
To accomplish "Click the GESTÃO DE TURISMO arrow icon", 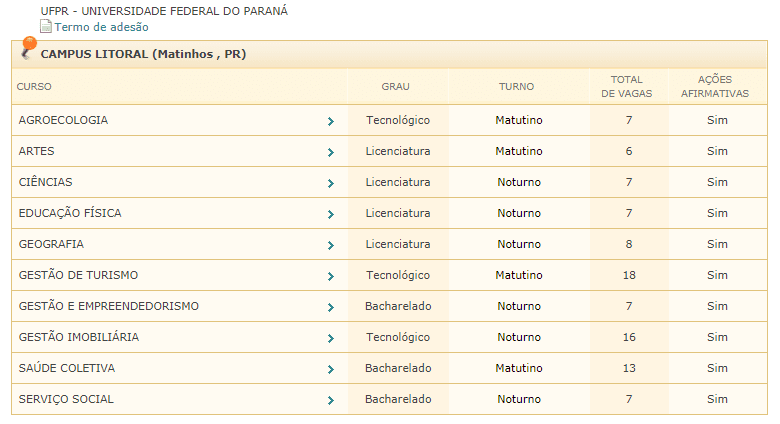I will (331, 276).
